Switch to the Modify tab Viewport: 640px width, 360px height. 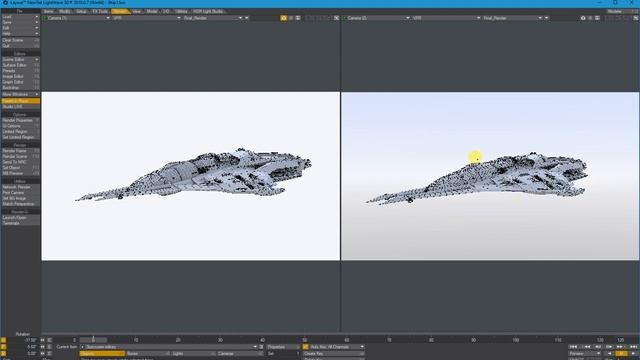point(64,11)
